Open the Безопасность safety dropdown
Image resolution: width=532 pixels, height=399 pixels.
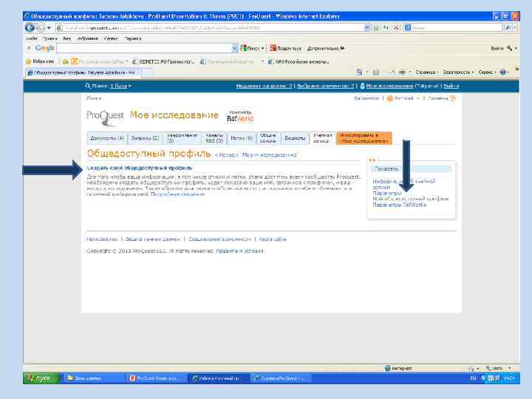tap(458, 72)
